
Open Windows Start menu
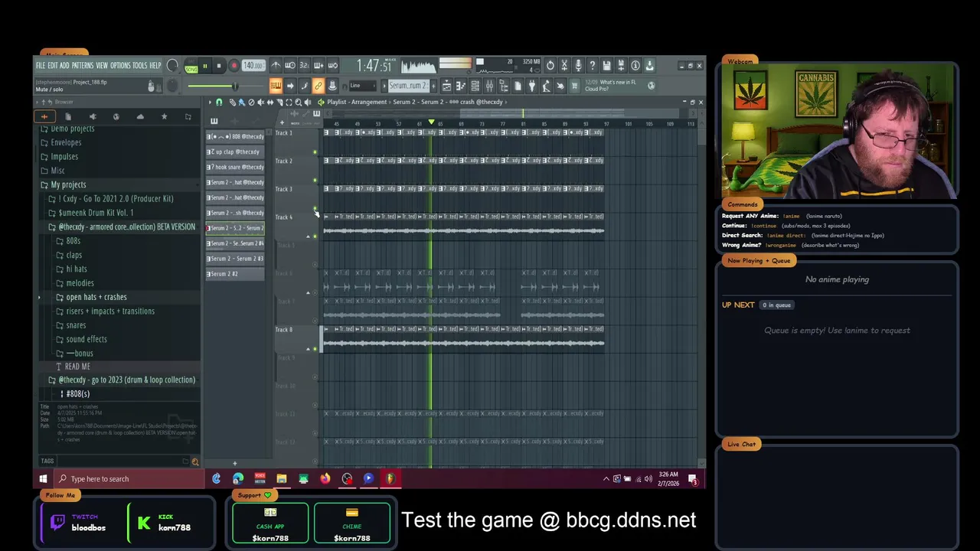point(43,479)
